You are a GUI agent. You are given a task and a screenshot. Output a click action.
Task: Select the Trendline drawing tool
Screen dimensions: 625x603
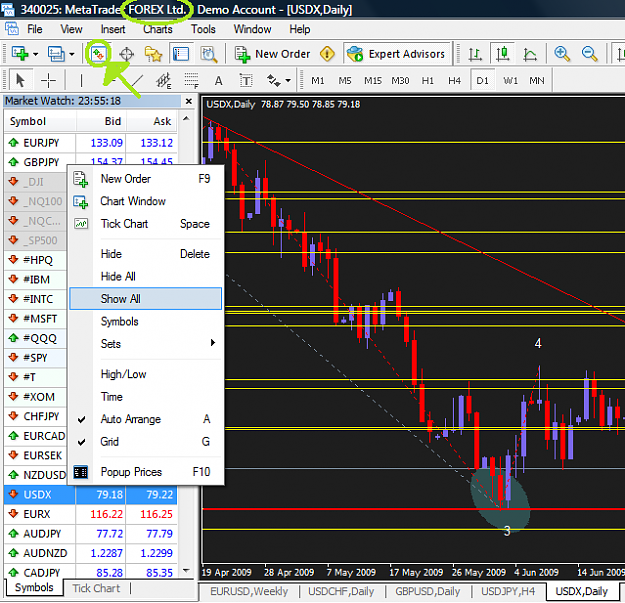tap(136, 81)
